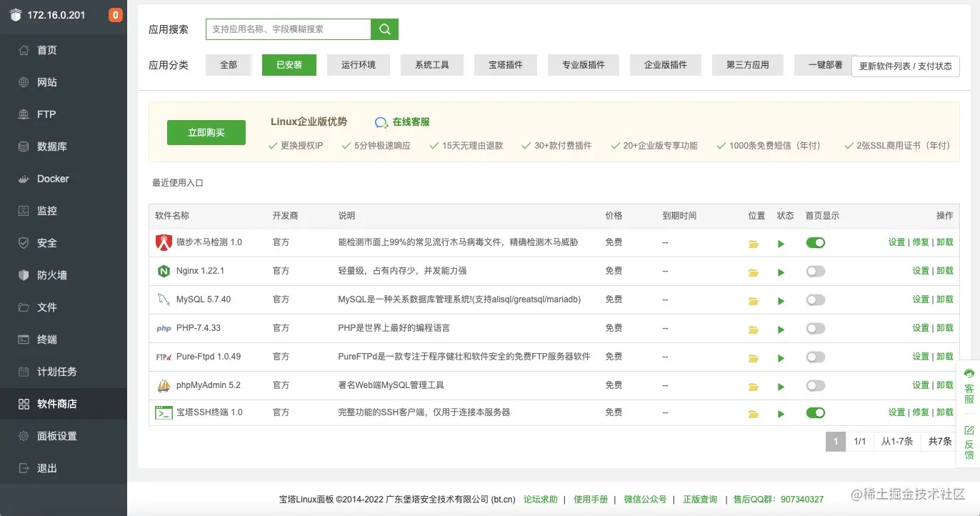Open folder location for 宝塔SSH终端
The image size is (980, 516).
[x=753, y=414]
